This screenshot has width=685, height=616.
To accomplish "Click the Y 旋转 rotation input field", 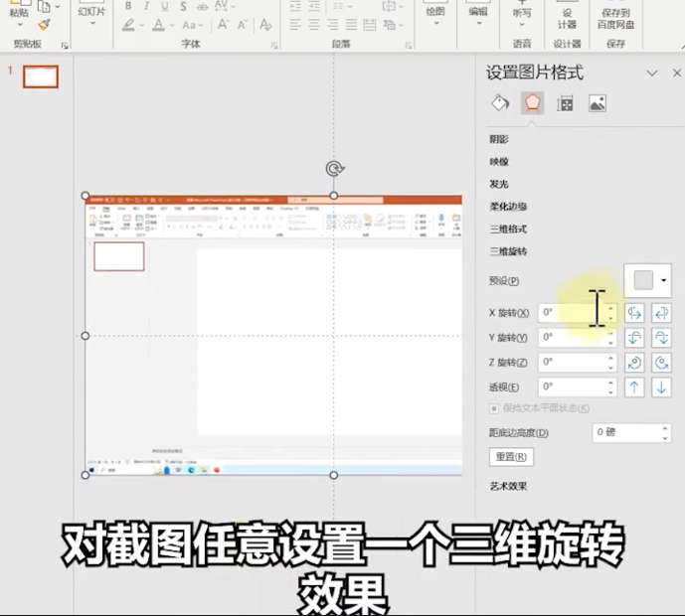I will [577, 338].
